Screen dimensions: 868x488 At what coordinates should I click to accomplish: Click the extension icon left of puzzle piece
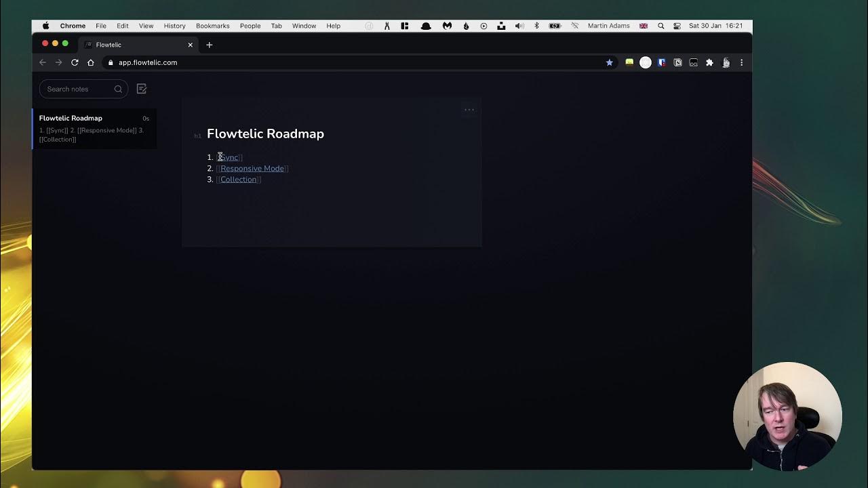(x=694, y=62)
